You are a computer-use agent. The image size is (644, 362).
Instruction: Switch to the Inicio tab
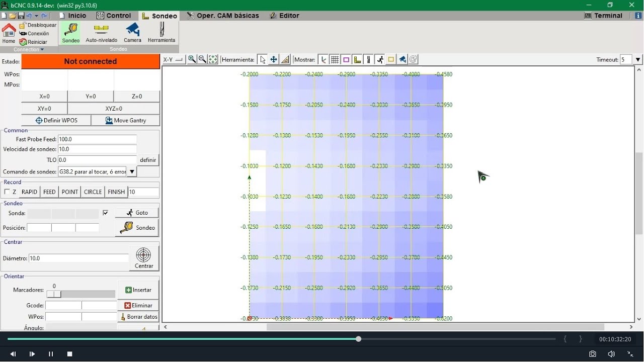72,16
